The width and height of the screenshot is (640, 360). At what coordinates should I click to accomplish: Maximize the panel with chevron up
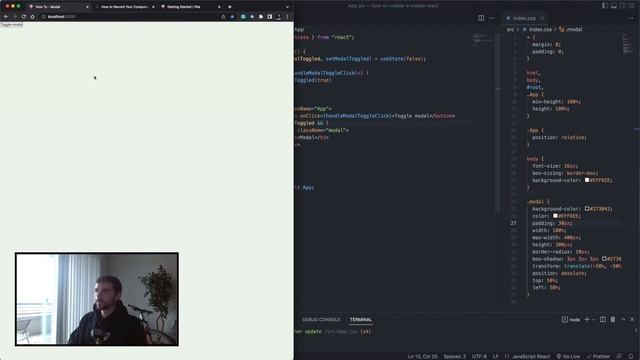click(x=623, y=320)
